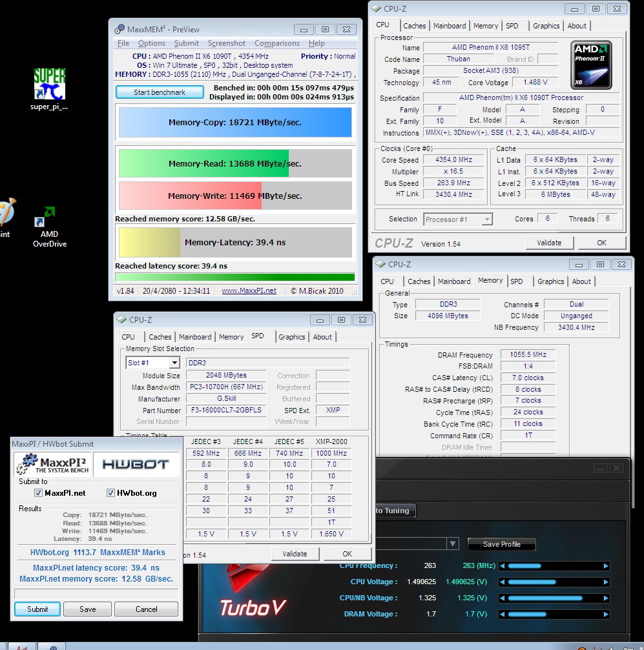Select the Memory tab in the CPU-Z Slot #1 window
This screenshot has width=644, height=650.
(231, 337)
